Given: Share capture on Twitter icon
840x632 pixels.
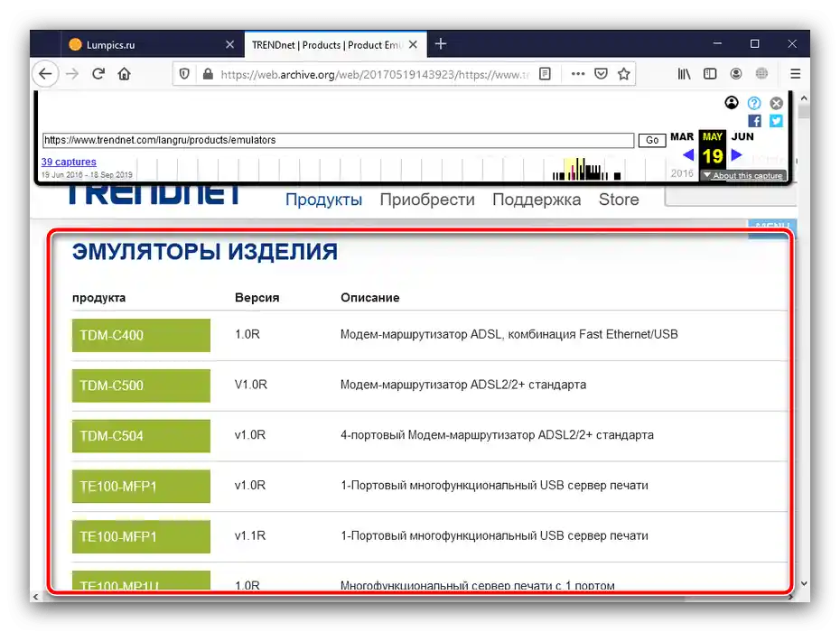Looking at the screenshot, I should point(776,121).
